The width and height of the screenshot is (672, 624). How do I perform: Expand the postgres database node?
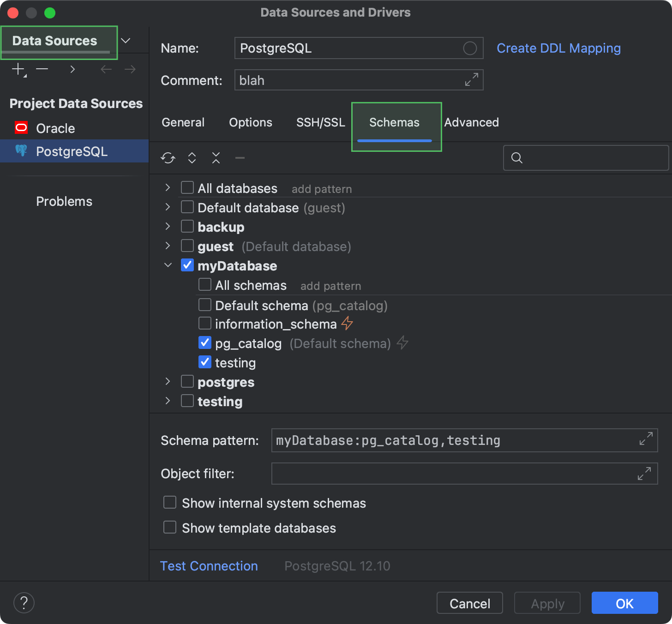pyautogui.click(x=167, y=381)
